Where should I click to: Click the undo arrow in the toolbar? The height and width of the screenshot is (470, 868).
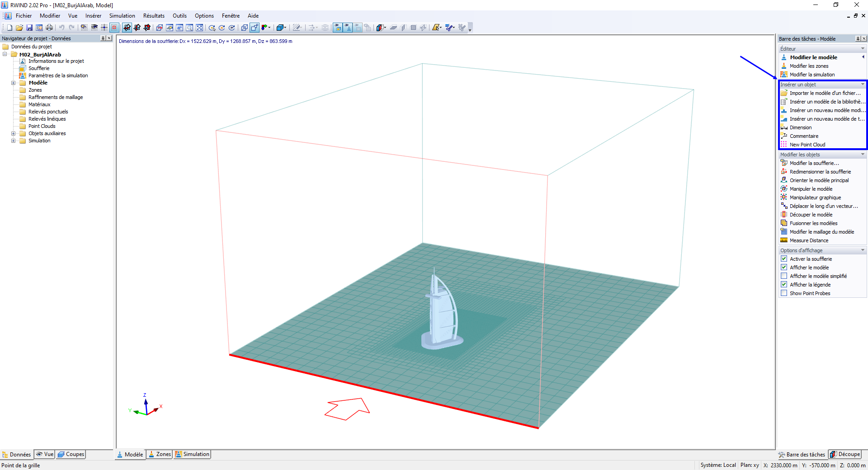[62, 28]
